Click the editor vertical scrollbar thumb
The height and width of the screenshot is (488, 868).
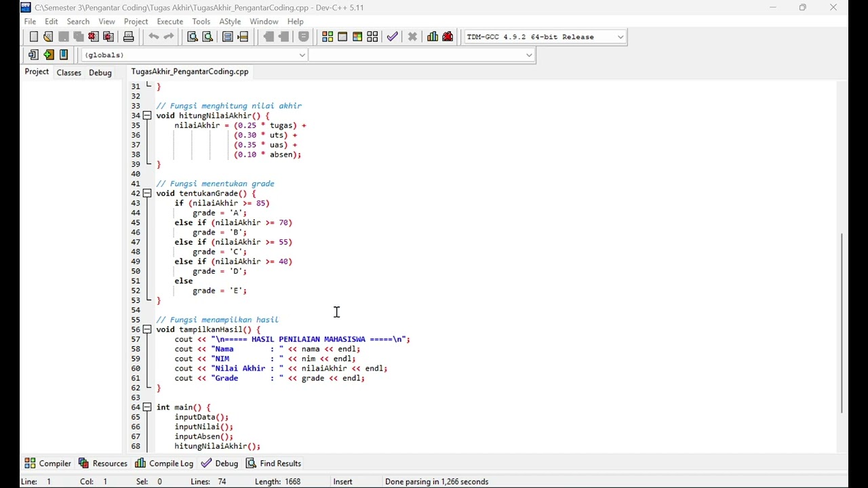(842, 323)
